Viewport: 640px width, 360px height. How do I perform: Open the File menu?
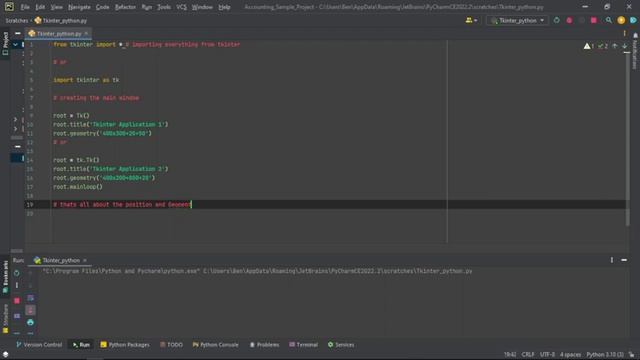(25, 7)
